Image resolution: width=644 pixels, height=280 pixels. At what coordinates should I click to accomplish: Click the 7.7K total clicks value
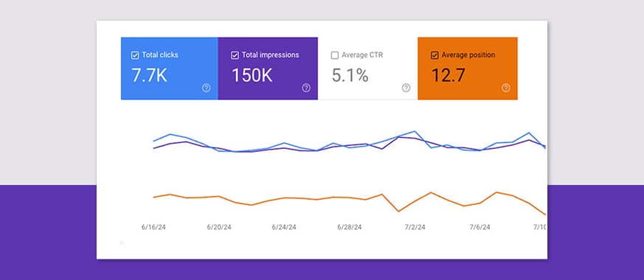pyautogui.click(x=149, y=75)
